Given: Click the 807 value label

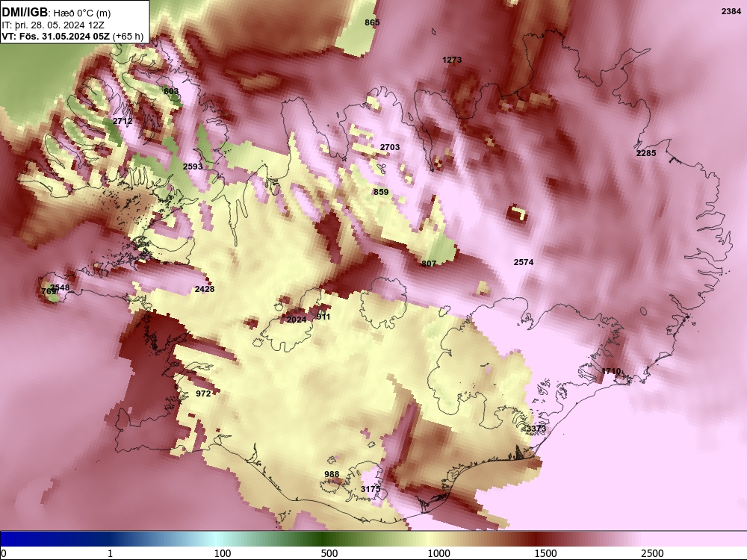Looking at the screenshot, I should coord(428,264).
